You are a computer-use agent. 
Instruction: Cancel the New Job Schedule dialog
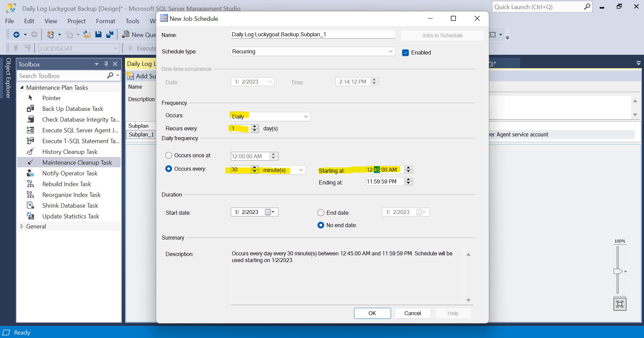(x=412, y=313)
